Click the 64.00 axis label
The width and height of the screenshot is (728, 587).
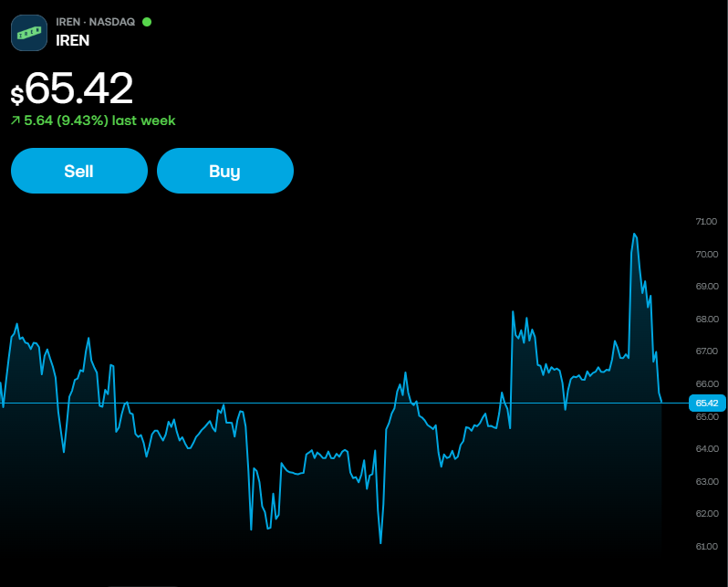click(707, 448)
